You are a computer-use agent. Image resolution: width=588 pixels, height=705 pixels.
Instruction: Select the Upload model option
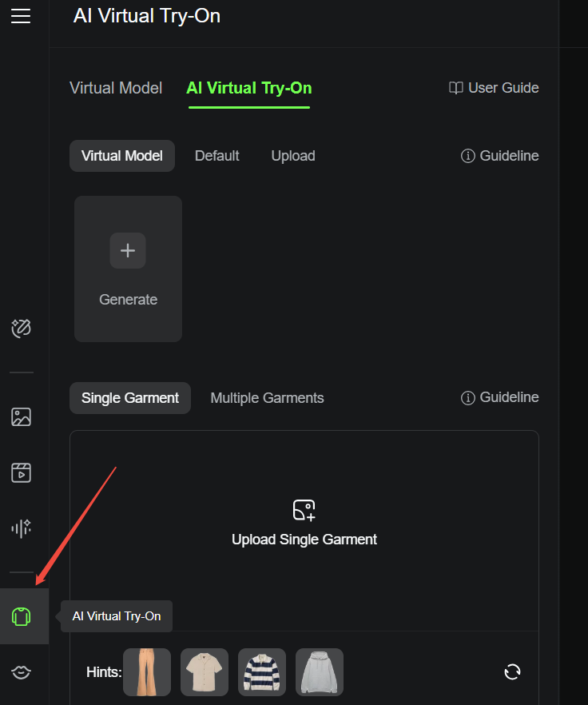click(293, 156)
